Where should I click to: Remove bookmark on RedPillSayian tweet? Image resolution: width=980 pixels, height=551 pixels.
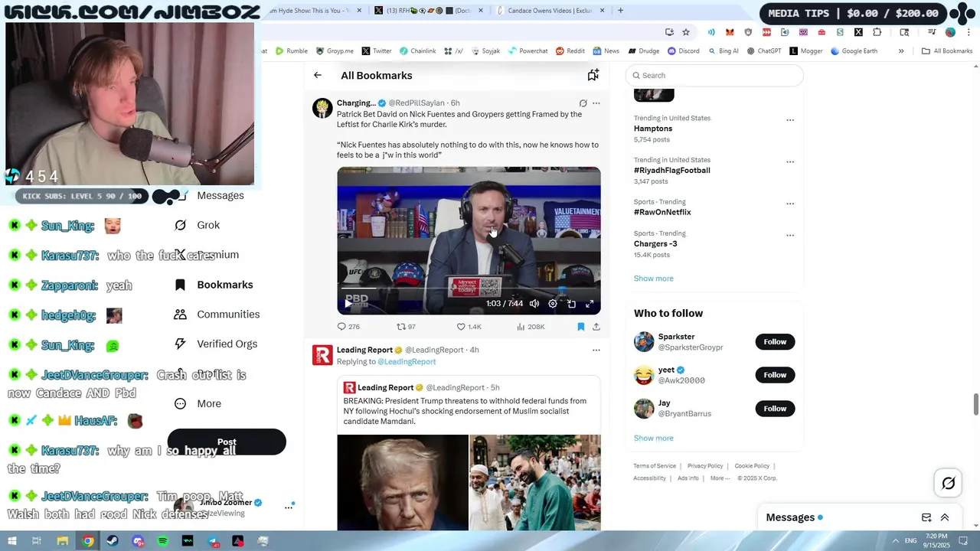[580, 327]
